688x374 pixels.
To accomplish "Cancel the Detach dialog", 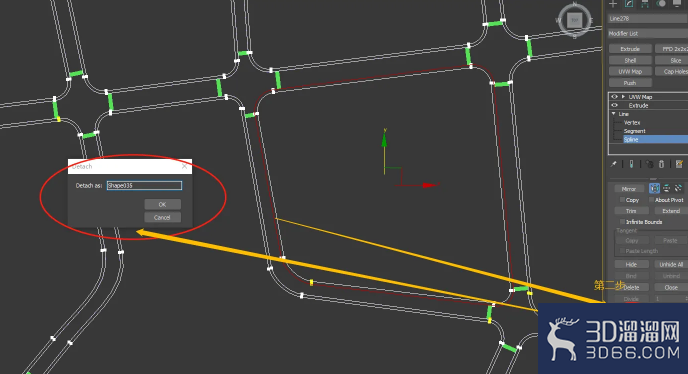I will tap(162, 217).
